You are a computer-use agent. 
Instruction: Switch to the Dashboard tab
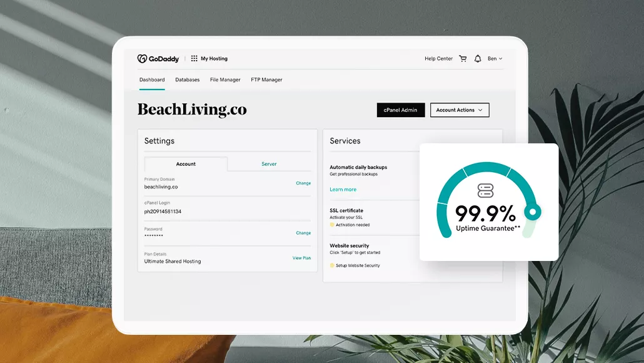[152, 79]
